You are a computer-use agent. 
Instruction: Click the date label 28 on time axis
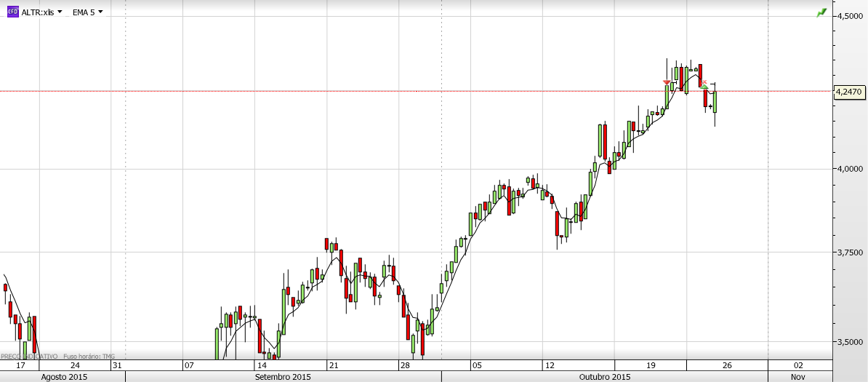405,365
